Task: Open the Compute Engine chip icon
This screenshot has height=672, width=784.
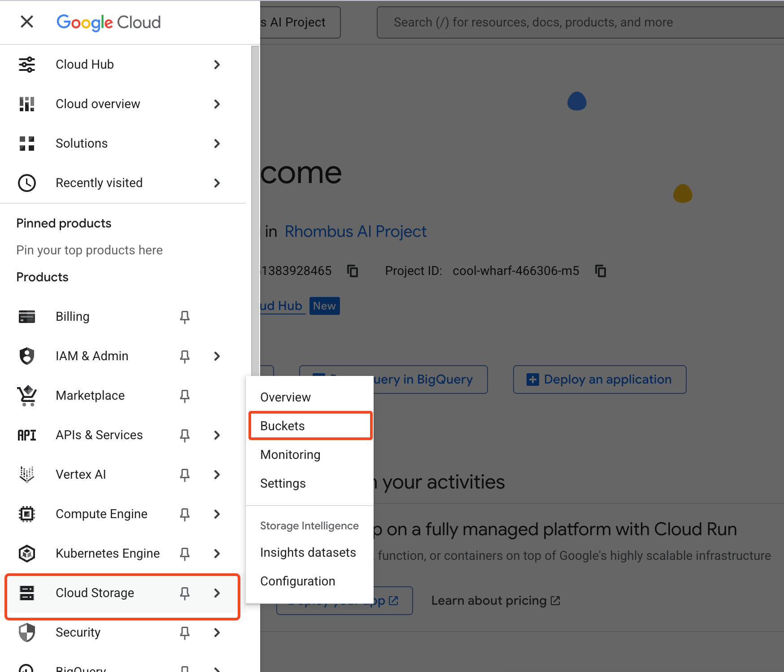Action: pos(27,514)
